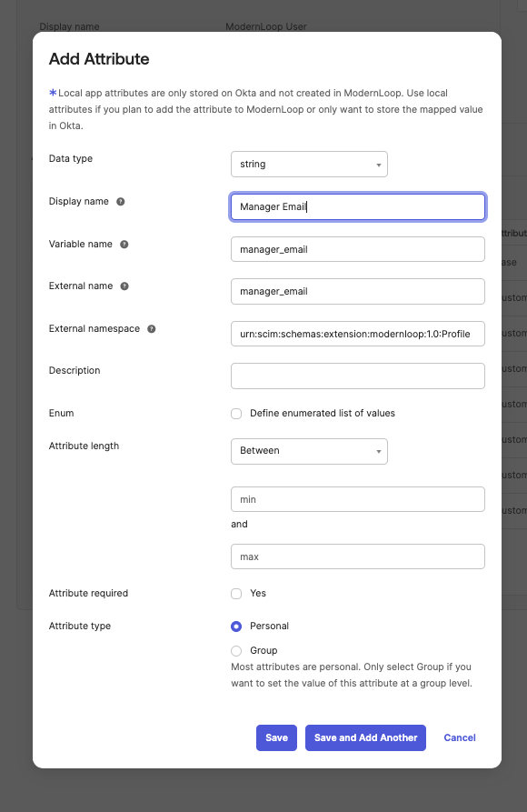Focus the External namespace input field
The height and width of the screenshot is (812, 527).
[358, 334]
